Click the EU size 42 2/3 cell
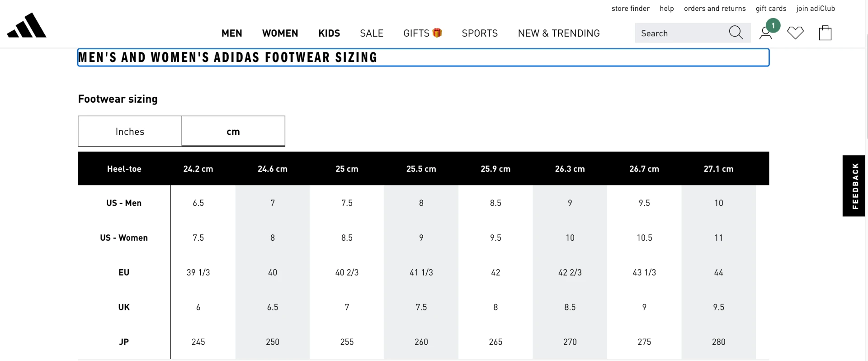 tap(570, 272)
